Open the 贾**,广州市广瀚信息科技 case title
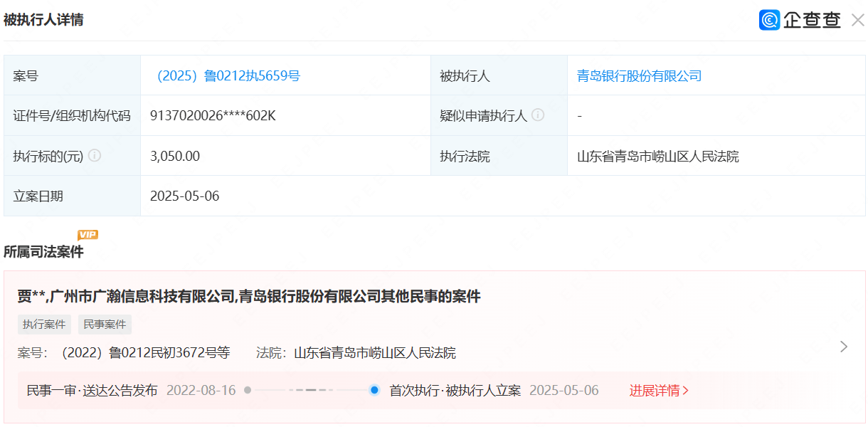 pos(249,296)
